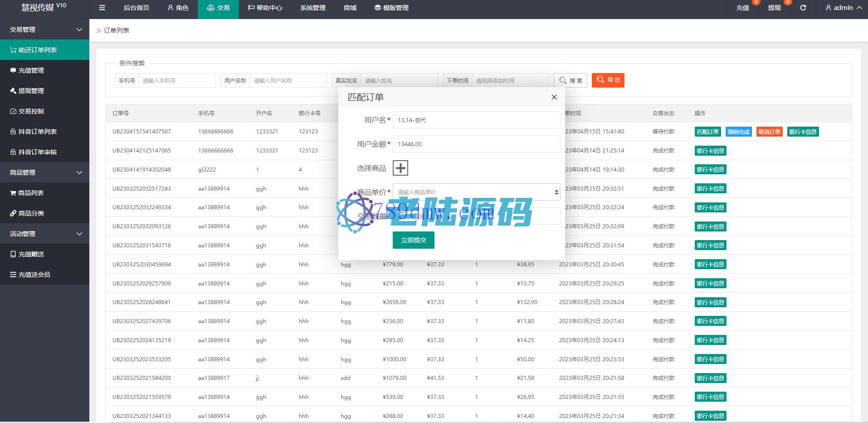Click the orange 导出 export button
The width and height of the screenshot is (868, 423).
pos(608,80)
